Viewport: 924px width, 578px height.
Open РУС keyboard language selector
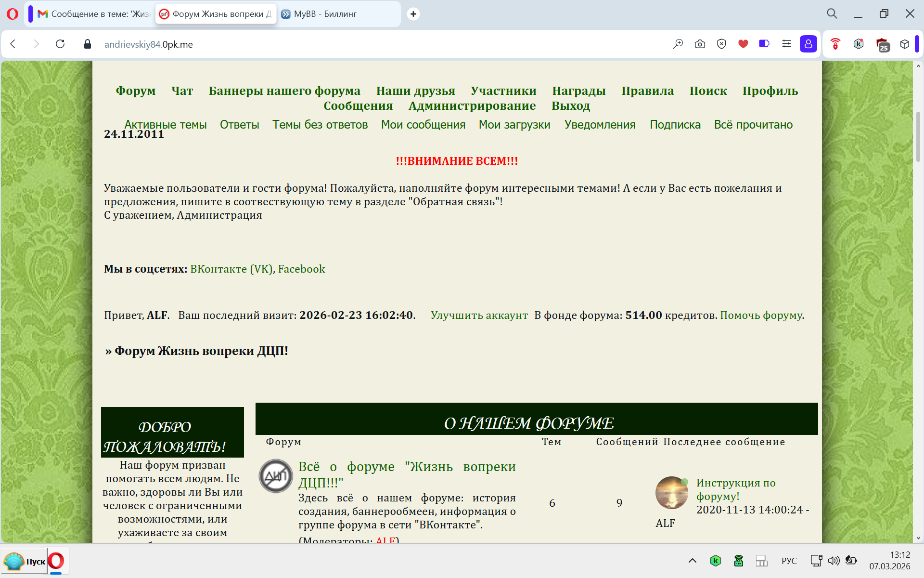coord(789,561)
